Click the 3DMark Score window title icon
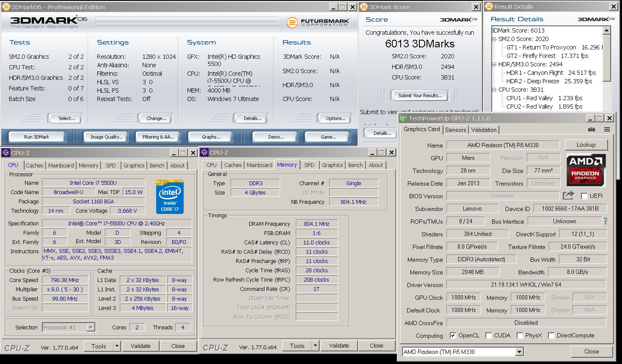Screen dimensions: 622x364 point(364,7)
